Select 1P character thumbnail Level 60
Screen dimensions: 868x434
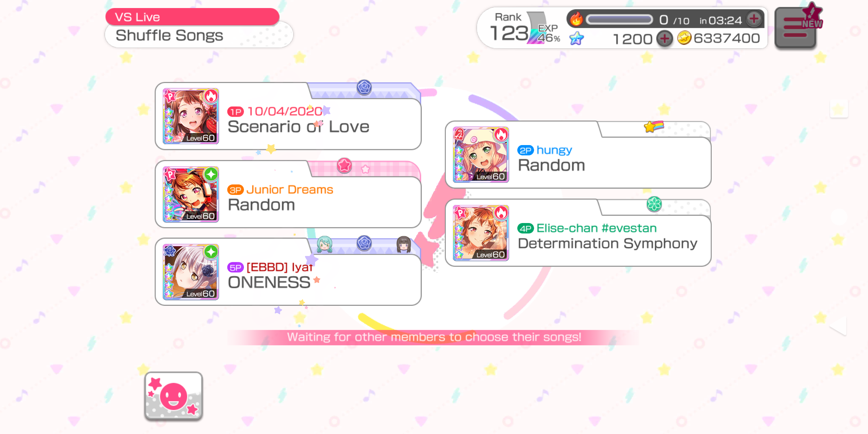tap(191, 116)
